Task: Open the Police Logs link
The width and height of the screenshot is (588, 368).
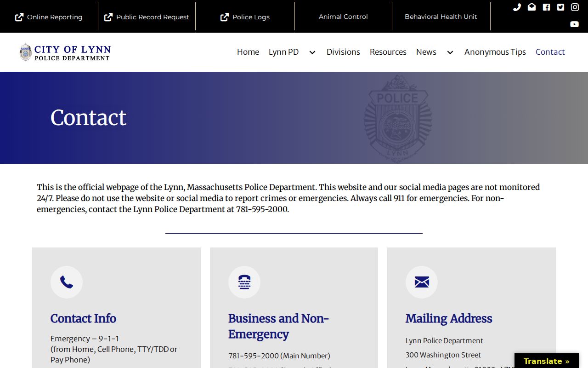Action: (x=245, y=17)
